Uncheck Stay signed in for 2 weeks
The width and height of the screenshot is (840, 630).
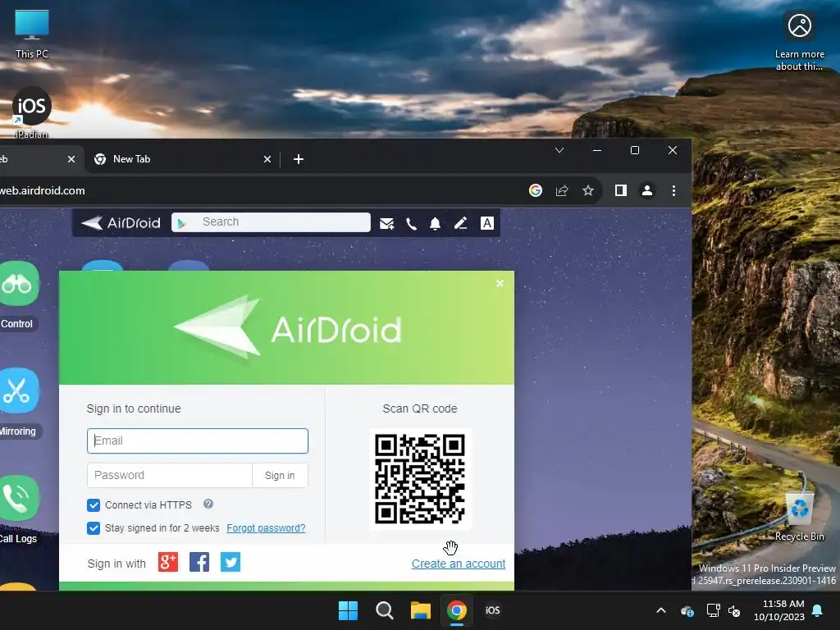point(94,528)
